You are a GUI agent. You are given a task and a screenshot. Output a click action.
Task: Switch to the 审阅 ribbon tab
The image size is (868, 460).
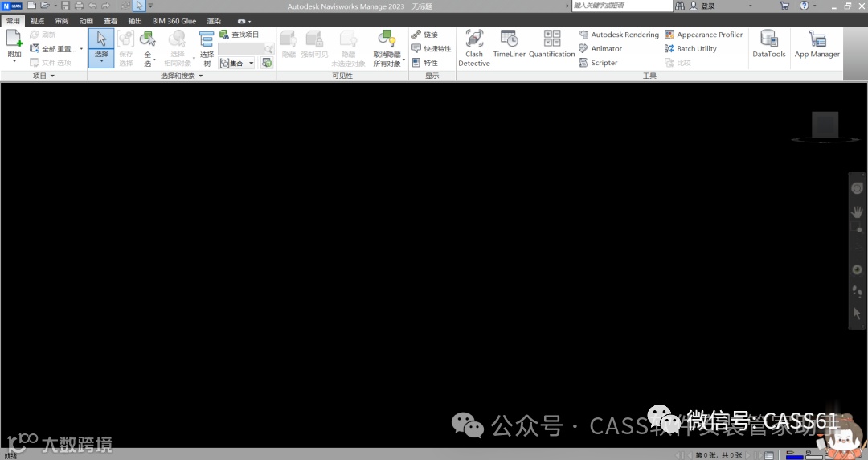[62, 21]
